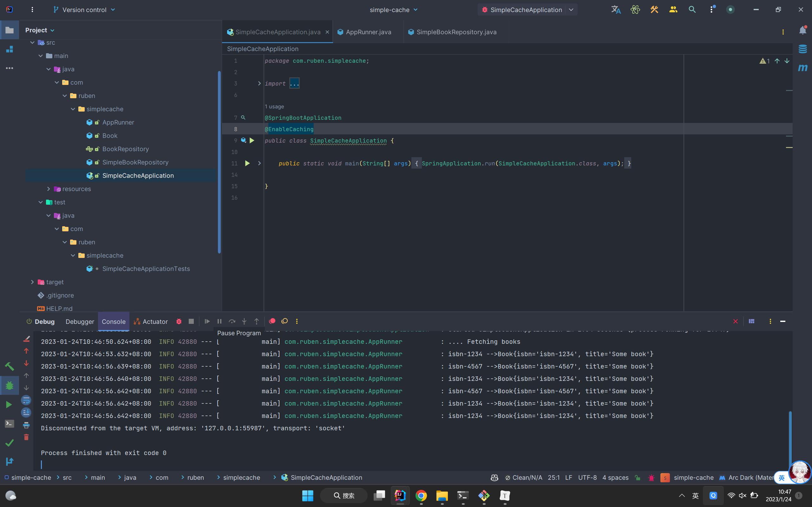
Task: Click the Search Everywhere magnifier icon
Action: [x=692, y=10]
